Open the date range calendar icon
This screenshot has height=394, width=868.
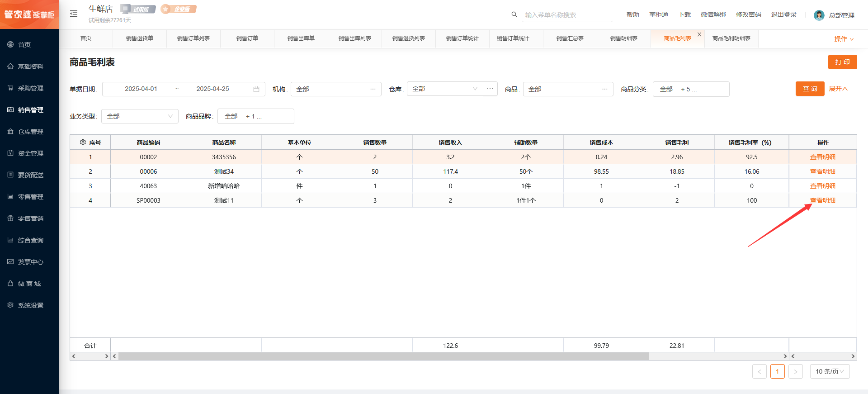click(256, 89)
